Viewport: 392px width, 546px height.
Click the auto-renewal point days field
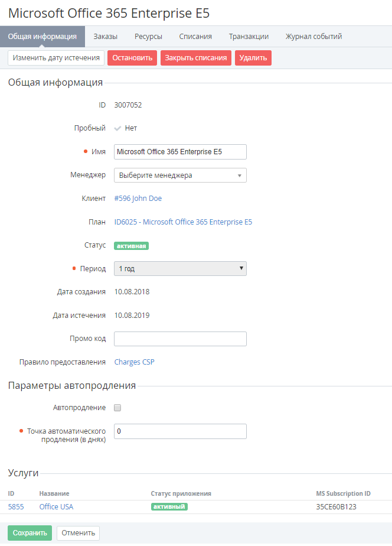click(x=179, y=431)
